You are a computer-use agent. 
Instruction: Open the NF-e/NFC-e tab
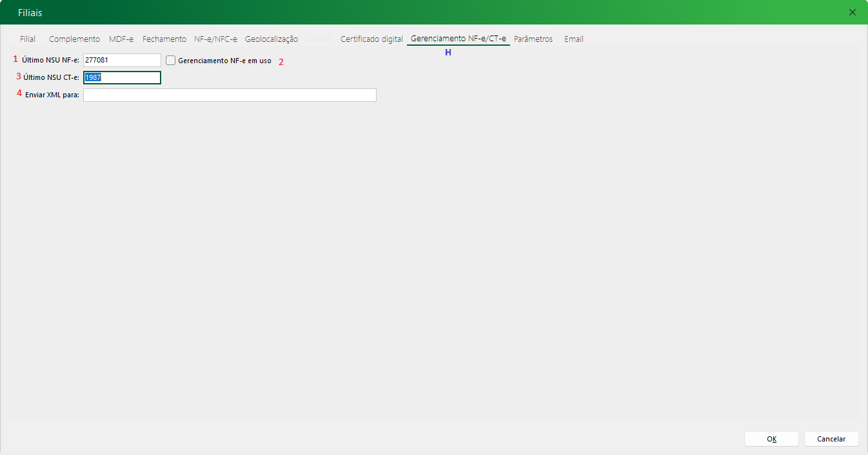[x=215, y=39]
